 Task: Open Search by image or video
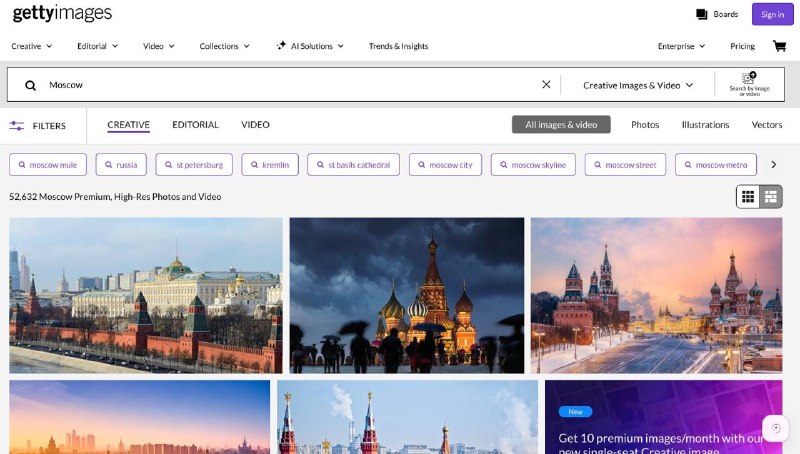point(749,84)
